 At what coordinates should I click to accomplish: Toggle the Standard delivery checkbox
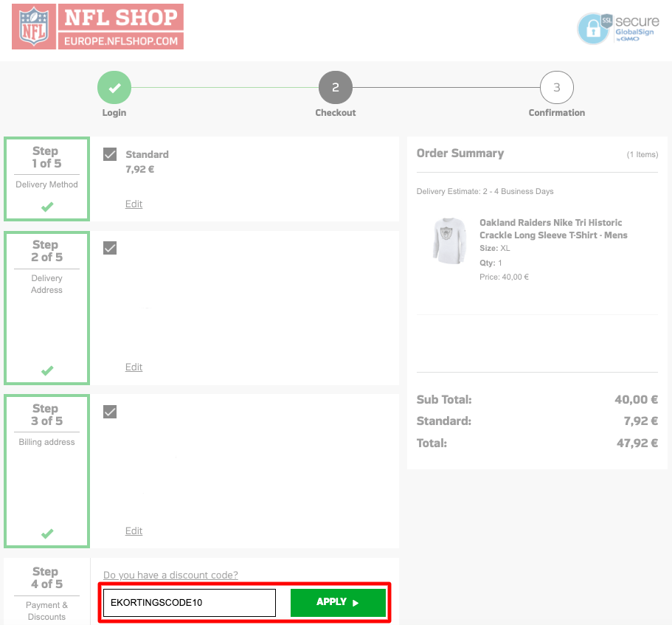(x=110, y=154)
